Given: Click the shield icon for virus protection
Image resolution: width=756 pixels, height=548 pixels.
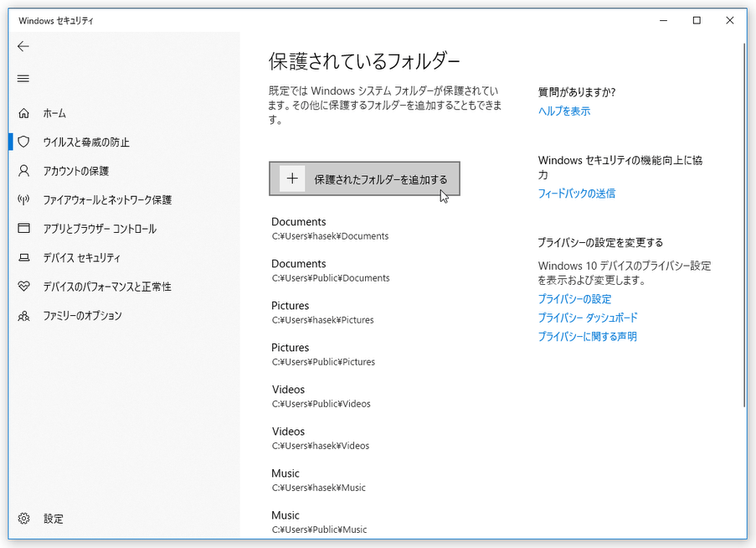Looking at the screenshot, I should tap(23, 142).
